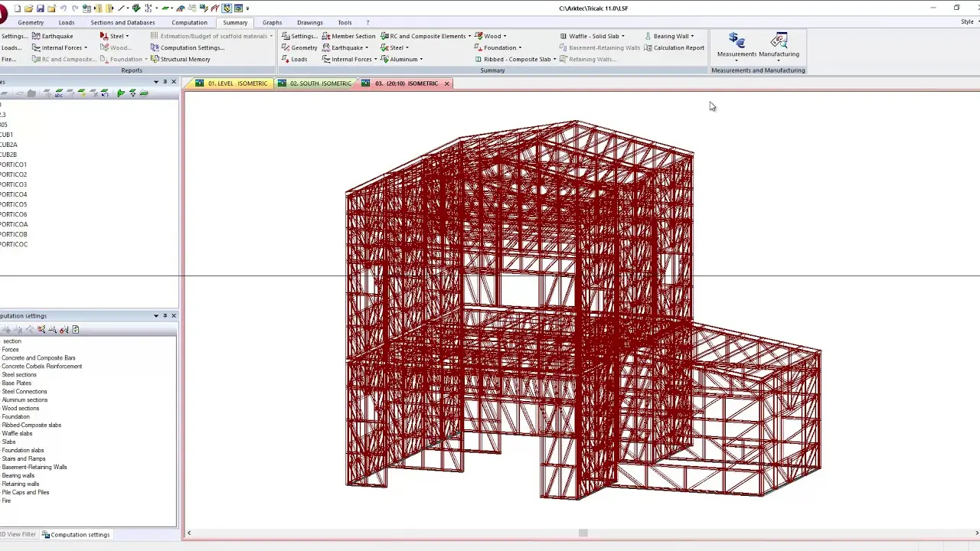Open the Tools ribbon tab
This screenshot has width=980, height=551.
click(x=345, y=22)
